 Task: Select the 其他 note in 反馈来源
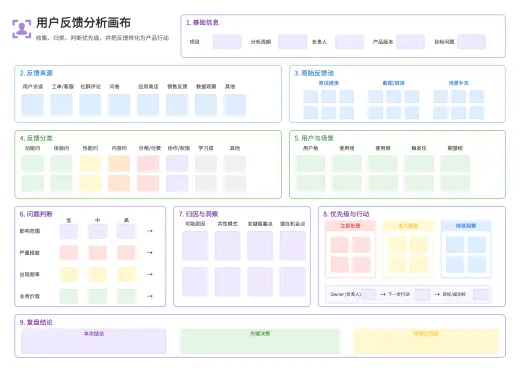click(235, 105)
